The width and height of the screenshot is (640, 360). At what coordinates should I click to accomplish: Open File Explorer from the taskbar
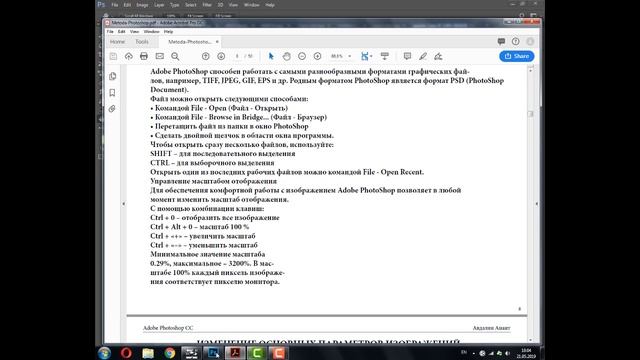click(x=148, y=353)
